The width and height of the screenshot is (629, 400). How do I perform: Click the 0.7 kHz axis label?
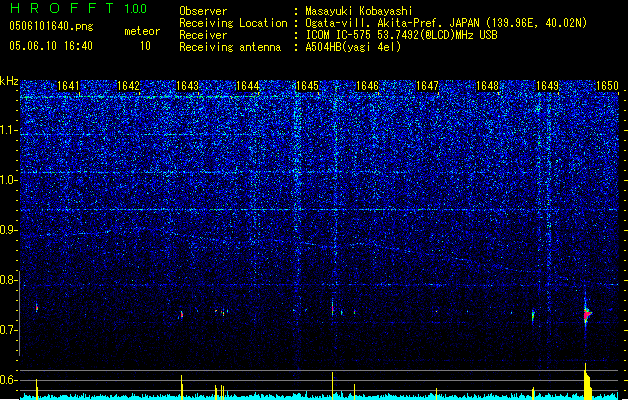point(9,330)
